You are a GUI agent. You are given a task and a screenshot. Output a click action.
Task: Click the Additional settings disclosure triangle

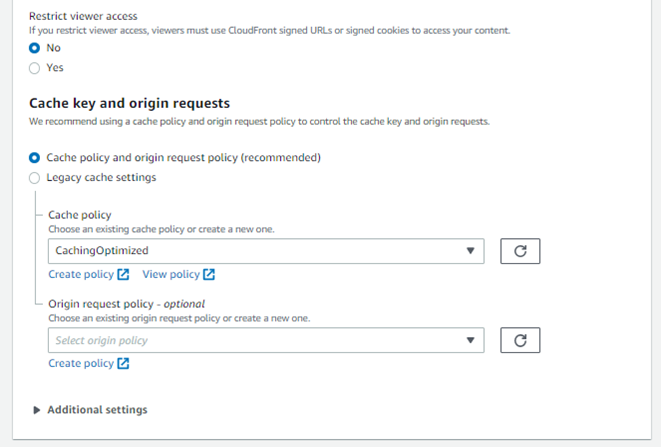(x=38, y=410)
